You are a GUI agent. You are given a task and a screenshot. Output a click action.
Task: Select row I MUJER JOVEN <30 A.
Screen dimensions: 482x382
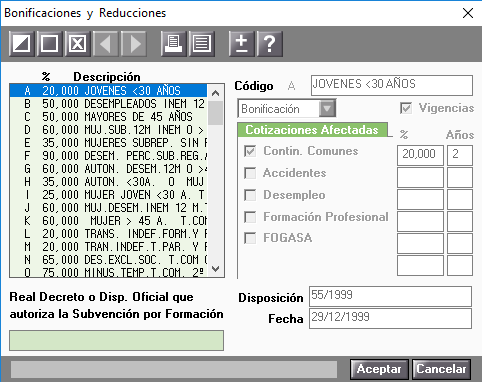point(108,195)
